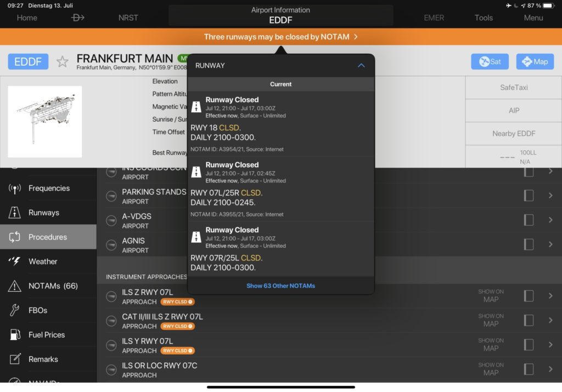
Task: Open AGNIS chart via right chevron
Action: [x=550, y=244]
